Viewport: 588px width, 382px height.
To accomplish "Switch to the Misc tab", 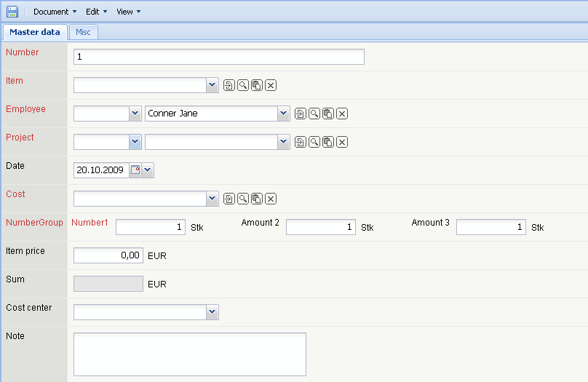I will pyautogui.click(x=84, y=32).
